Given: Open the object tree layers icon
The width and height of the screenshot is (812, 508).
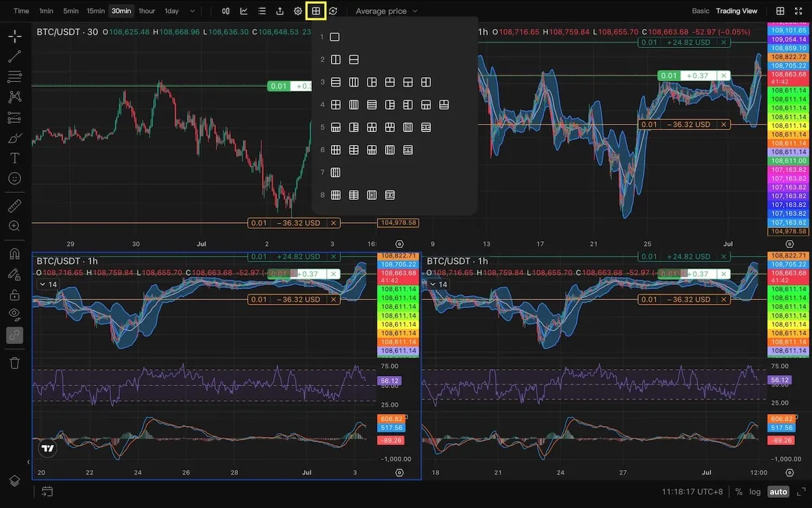Looking at the screenshot, I should pos(15,481).
